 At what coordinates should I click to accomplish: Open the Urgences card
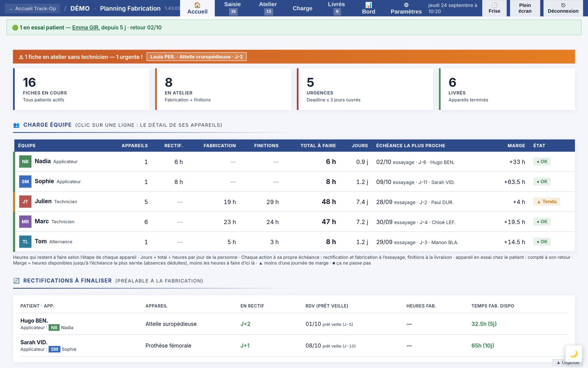click(365, 89)
